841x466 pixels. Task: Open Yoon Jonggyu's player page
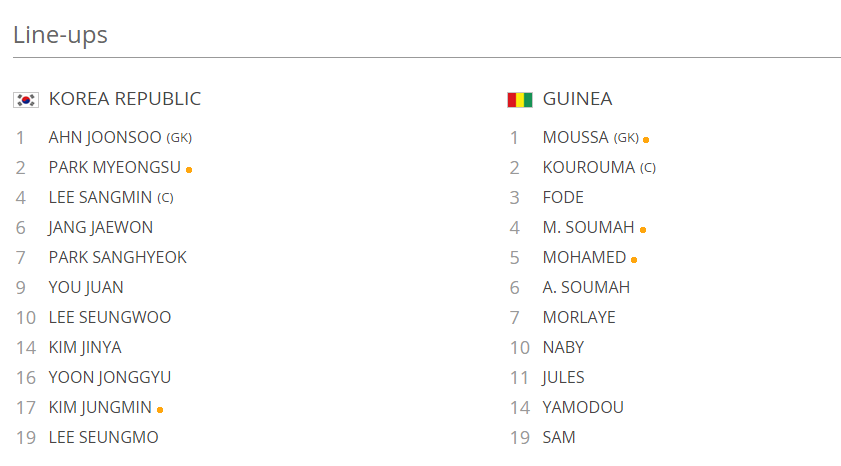point(109,377)
